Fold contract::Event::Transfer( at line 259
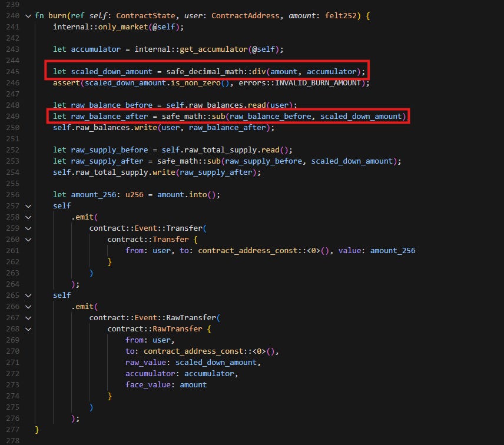Image resolution: width=504 pixels, height=445 pixels. pyautogui.click(x=28, y=228)
